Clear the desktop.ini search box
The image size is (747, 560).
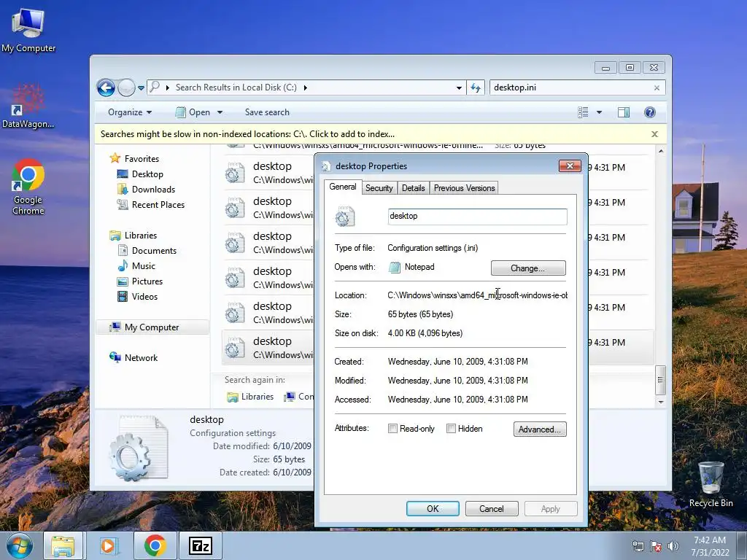(x=657, y=88)
